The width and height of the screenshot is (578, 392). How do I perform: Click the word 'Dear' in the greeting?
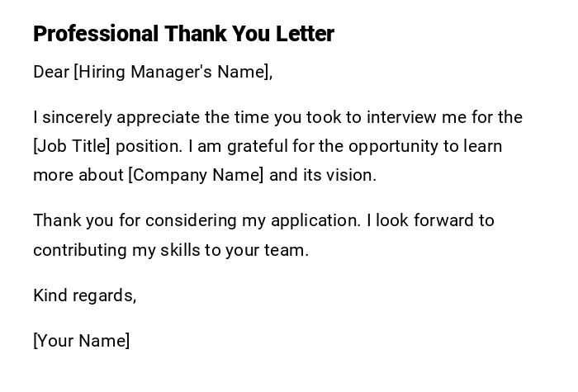[51, 72]
